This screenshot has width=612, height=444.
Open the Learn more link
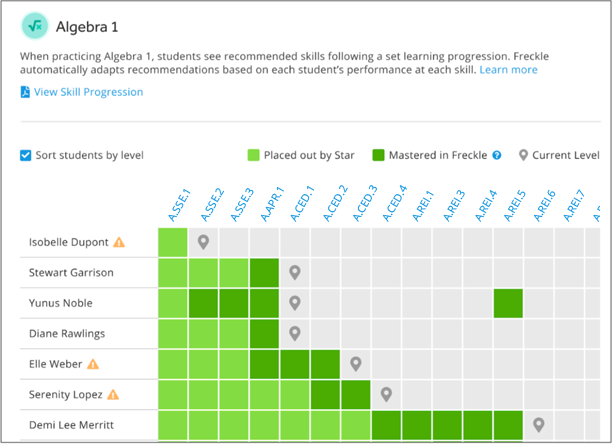508,70
